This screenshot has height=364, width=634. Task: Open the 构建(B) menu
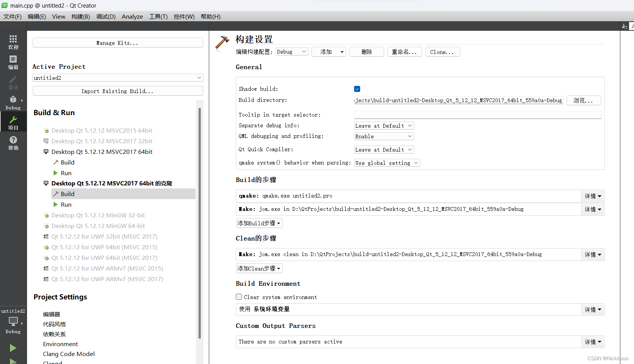tap(81, 16)
